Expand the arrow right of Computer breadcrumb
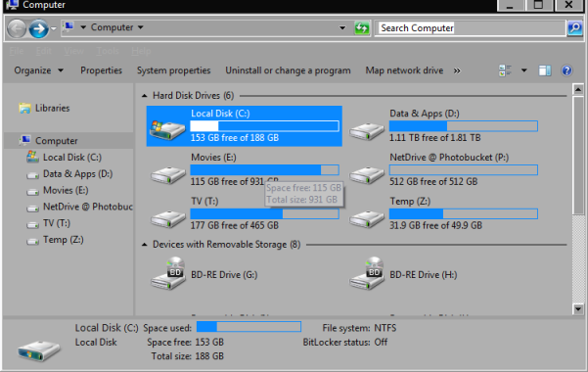 [141, 27]
